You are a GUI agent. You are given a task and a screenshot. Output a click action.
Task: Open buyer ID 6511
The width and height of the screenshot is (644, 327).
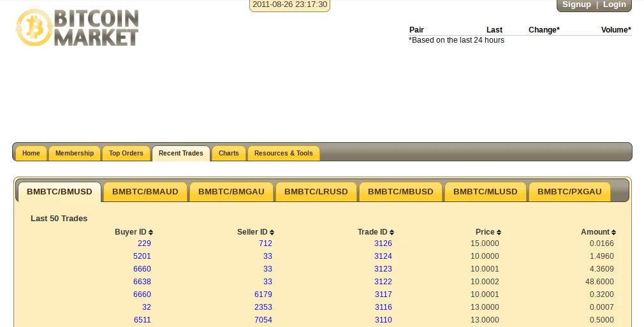142,320
